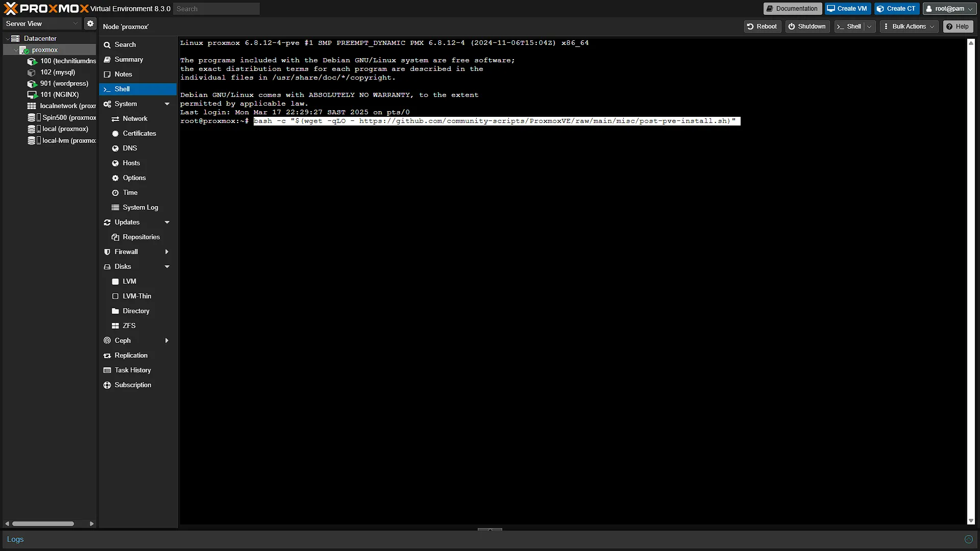The image size is (980, 551).
Task: Open the Bulk Actions dropdown
Action: (910, 27)
